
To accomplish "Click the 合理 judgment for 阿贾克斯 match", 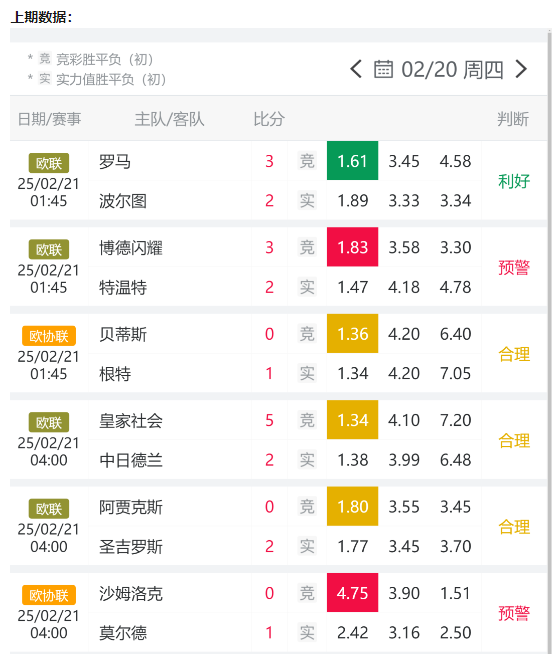I will coord(514,527).
